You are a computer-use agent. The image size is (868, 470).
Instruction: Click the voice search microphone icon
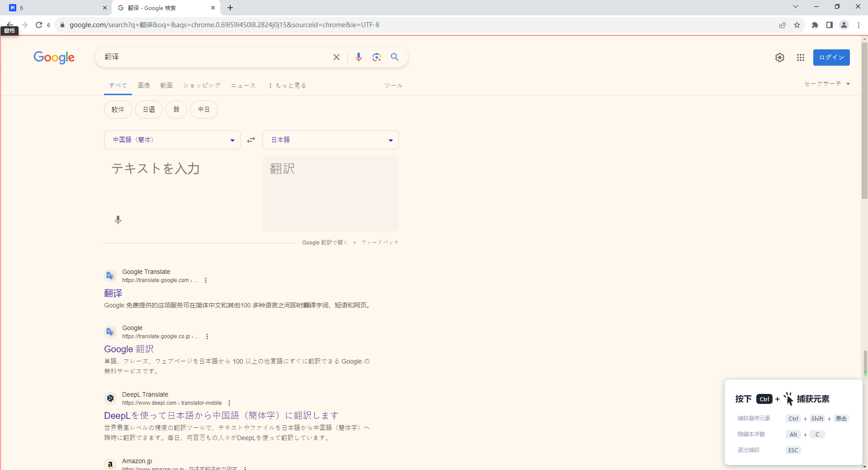(358, 57)
